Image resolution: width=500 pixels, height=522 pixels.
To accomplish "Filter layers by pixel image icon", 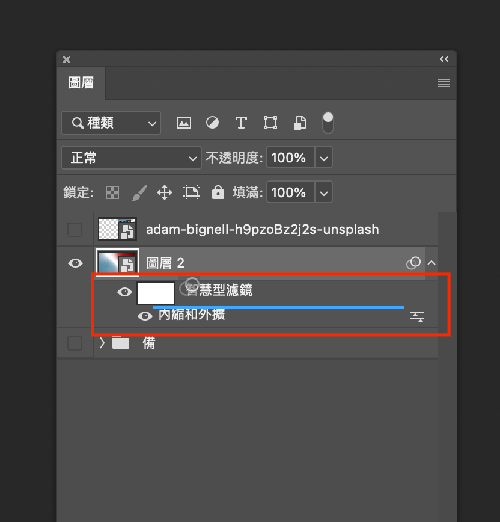I will (x=184, y=123).
